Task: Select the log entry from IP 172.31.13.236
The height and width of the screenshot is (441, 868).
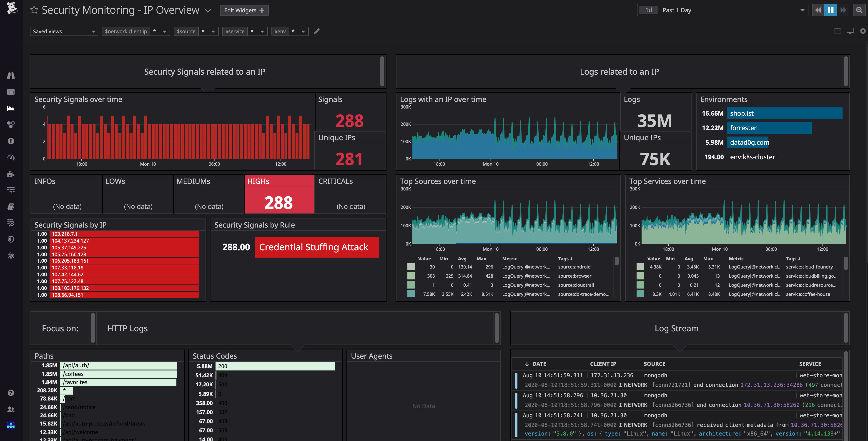Action: (611, 375)
